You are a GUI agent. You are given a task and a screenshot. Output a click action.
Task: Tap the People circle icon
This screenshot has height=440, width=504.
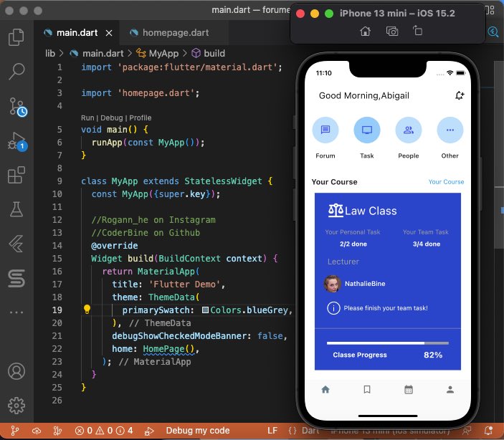click(408, 130)
